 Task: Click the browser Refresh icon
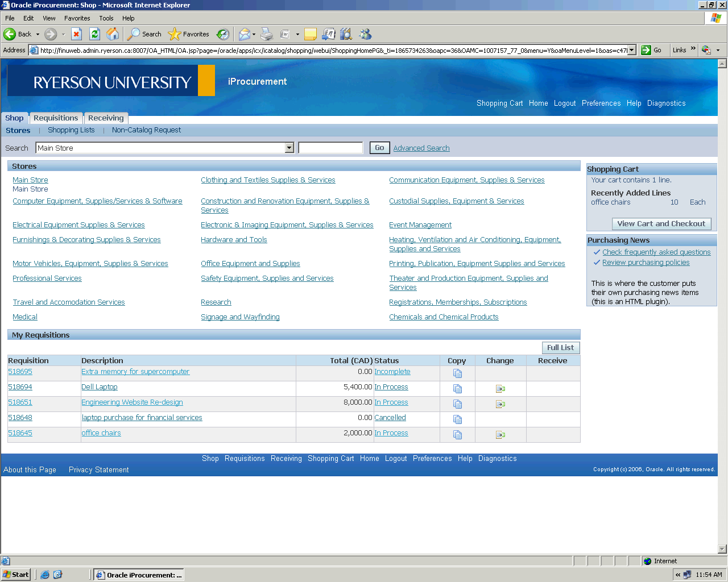point(95,34)
